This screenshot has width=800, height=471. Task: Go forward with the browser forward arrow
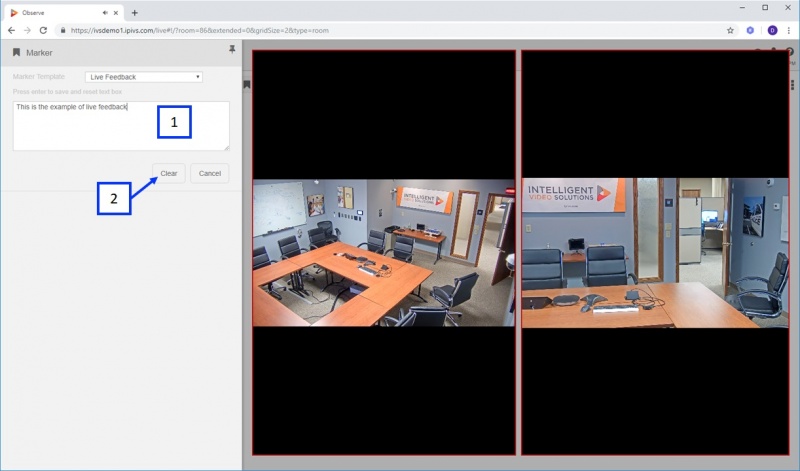(27, 31)
